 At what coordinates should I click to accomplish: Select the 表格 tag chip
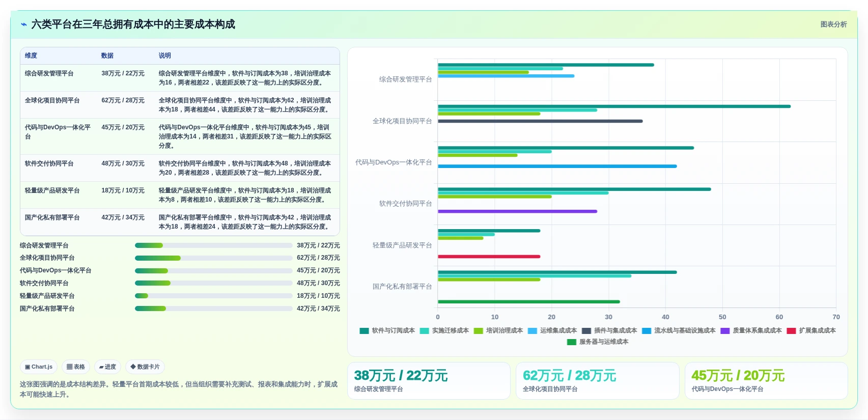76,367
